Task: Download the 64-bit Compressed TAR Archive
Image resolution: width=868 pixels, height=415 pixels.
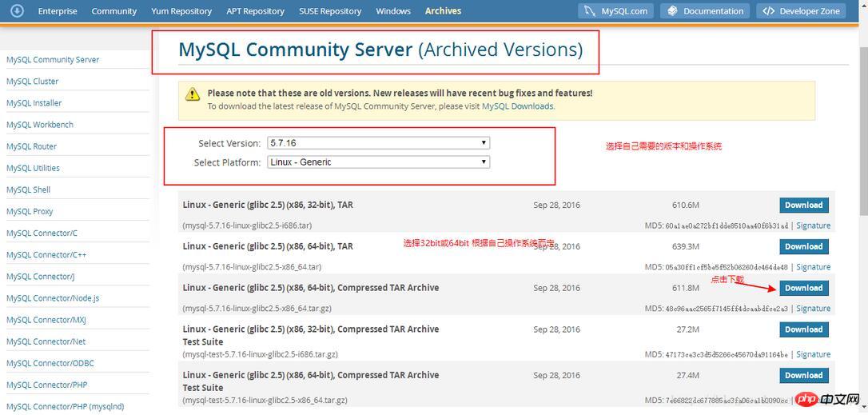Action: (x=804, y=288)
